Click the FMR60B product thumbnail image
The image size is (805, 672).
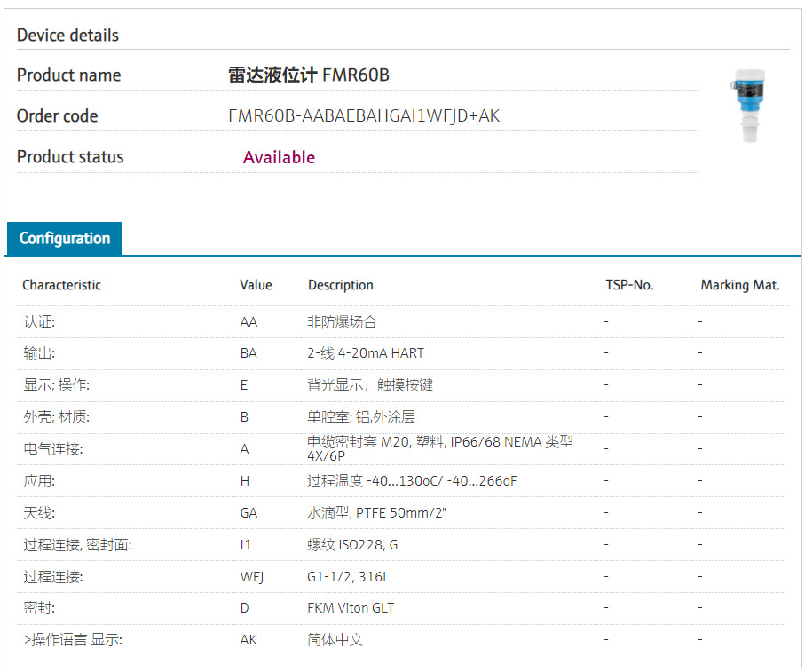(x=750, y=106)
